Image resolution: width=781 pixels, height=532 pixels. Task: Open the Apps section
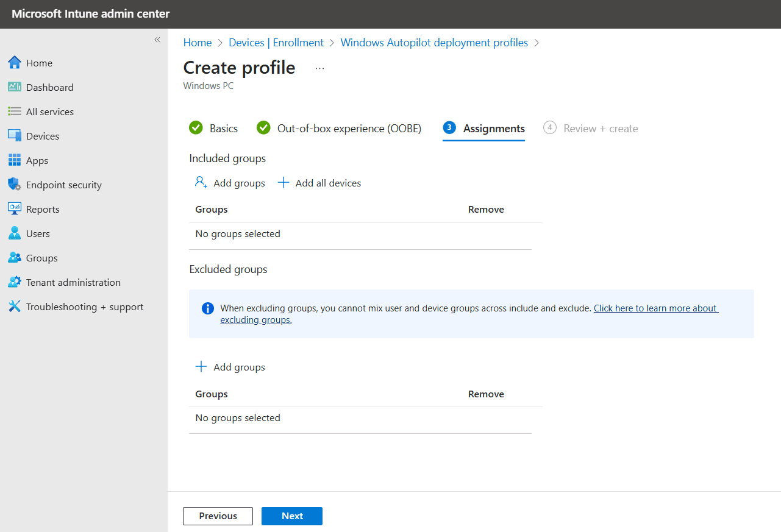[x=38, y=160]
